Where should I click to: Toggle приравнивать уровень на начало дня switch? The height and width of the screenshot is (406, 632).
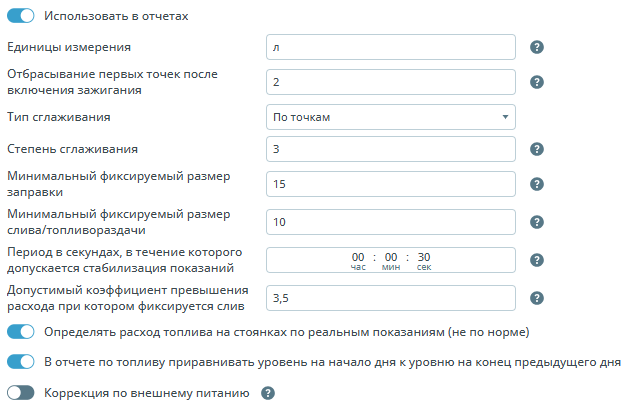[21, 362]
